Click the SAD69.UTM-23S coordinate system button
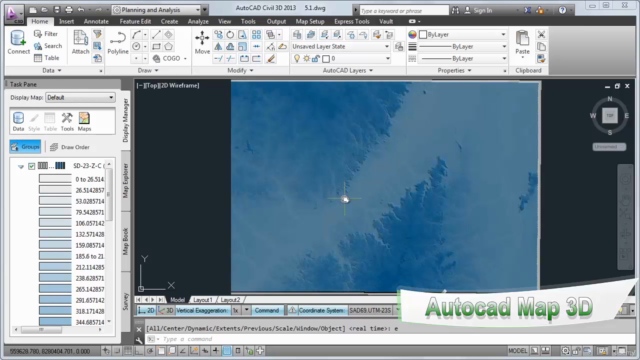 point(370,311)
